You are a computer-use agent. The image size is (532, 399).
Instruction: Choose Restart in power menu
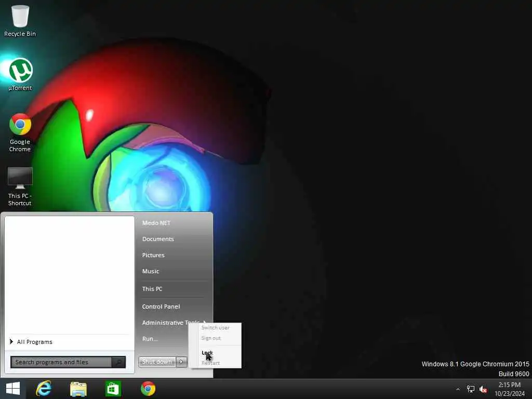pos(210,363)
